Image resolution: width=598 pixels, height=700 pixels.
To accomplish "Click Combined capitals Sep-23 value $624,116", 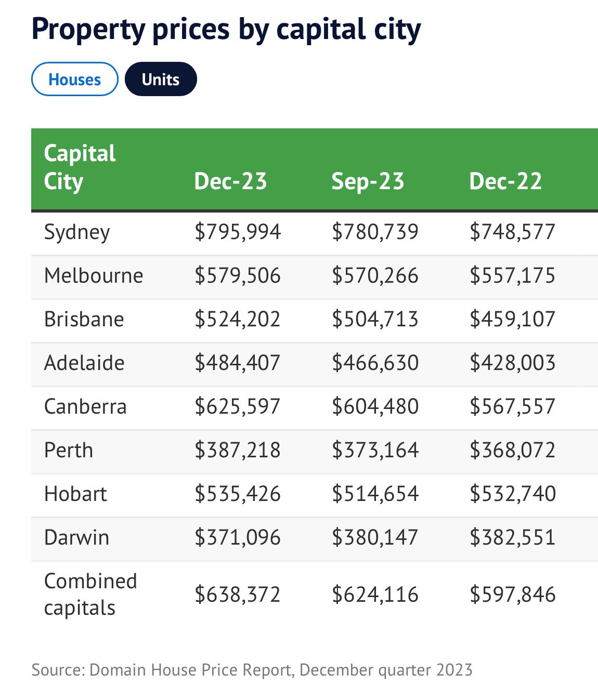I will (375, 594).
